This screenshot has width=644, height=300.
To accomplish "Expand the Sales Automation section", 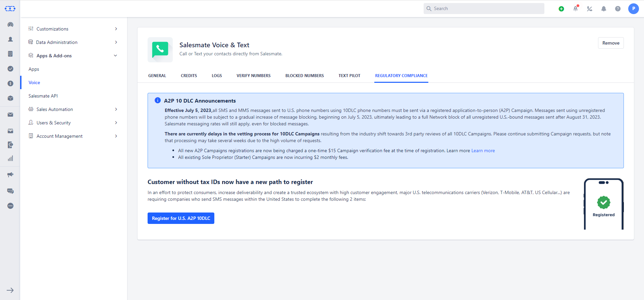I will click(x=73, y=109).
